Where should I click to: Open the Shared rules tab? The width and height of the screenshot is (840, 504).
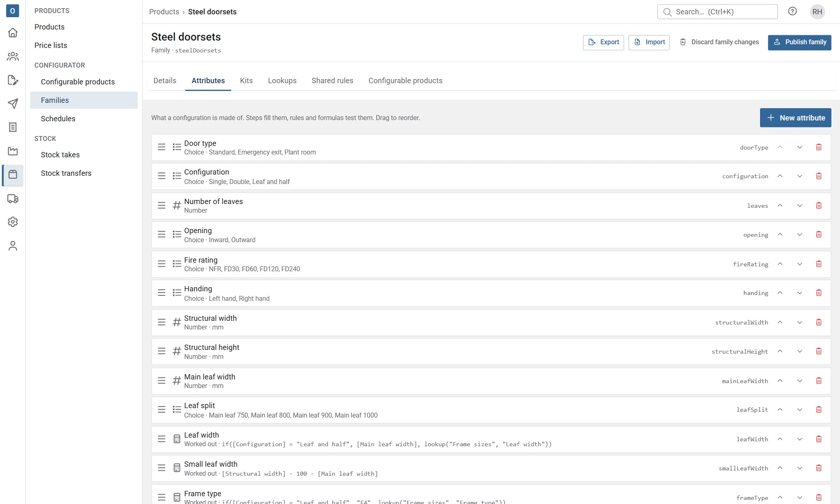coord(332,81)
